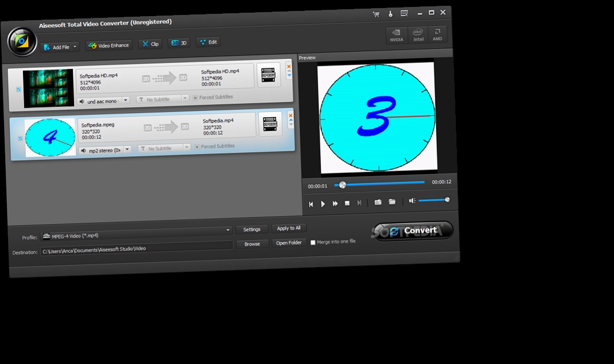The width and height of the screenshot is (614, 364).
Task: Open the Clip tool
Action: 151,44
